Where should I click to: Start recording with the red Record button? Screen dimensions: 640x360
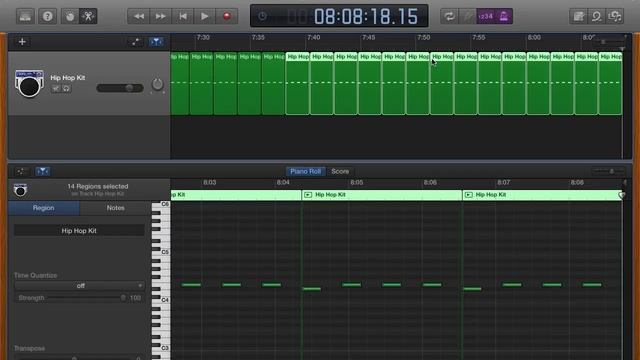tap(227, 16)
